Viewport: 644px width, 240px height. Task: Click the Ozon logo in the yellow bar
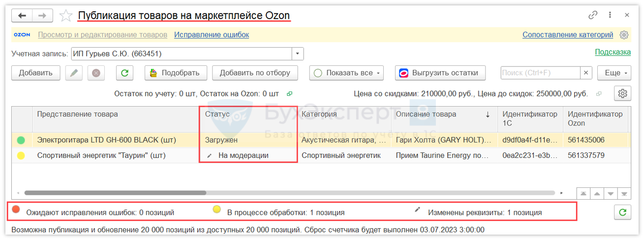tap(22, 35)
